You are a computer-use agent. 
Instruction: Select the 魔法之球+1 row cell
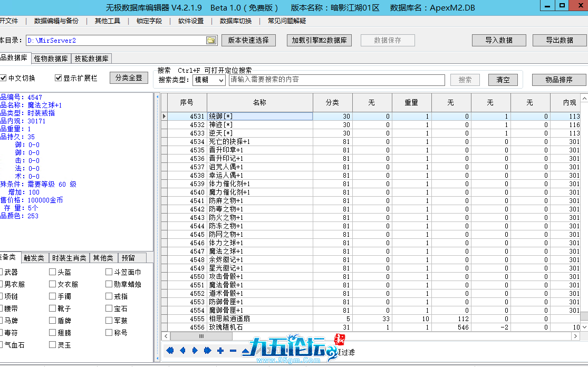coord(260,251)
